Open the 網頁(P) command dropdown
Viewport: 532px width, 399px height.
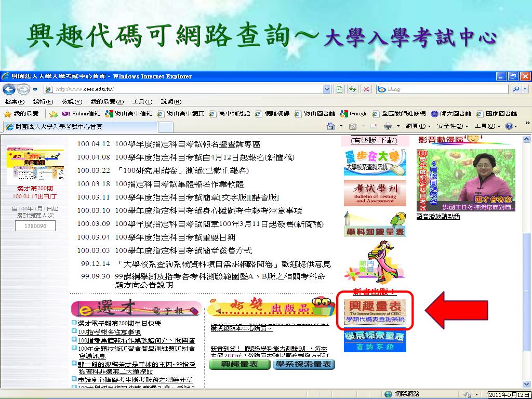pos(418,126)
